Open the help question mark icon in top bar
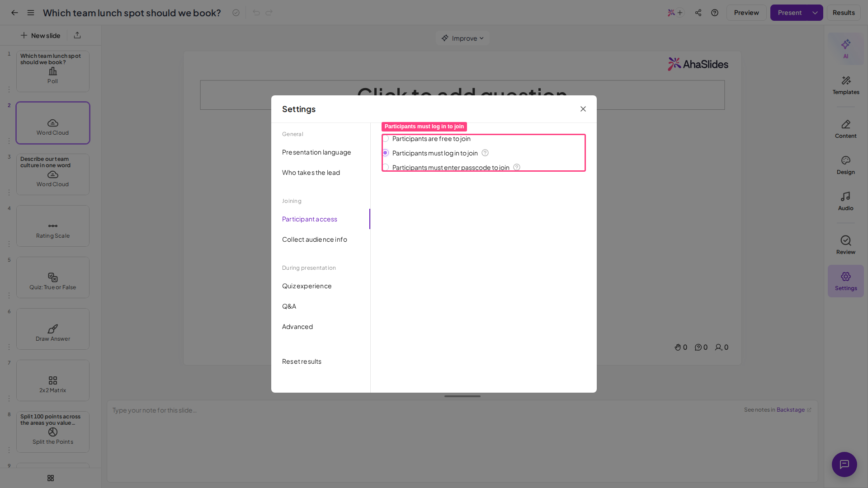This screenshot has width=868, height=488. (715, 13)
